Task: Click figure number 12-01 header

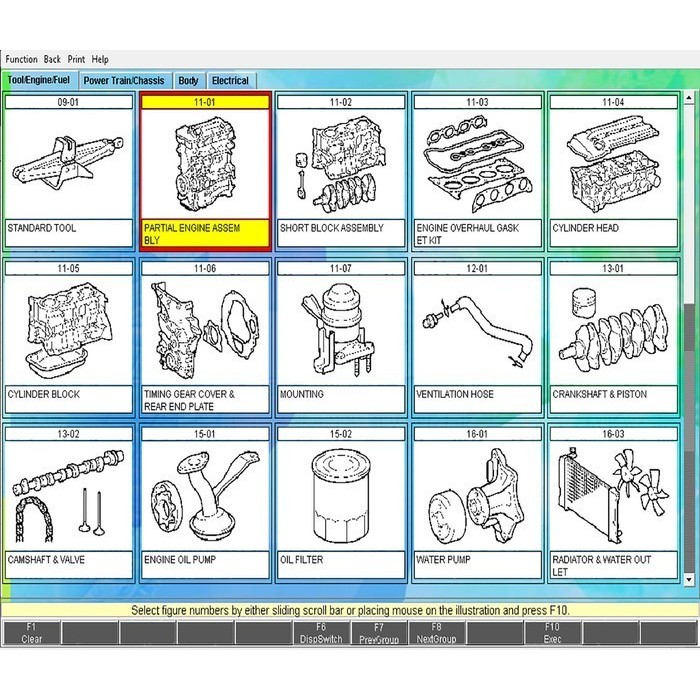Action: click(x=477, y=268)
